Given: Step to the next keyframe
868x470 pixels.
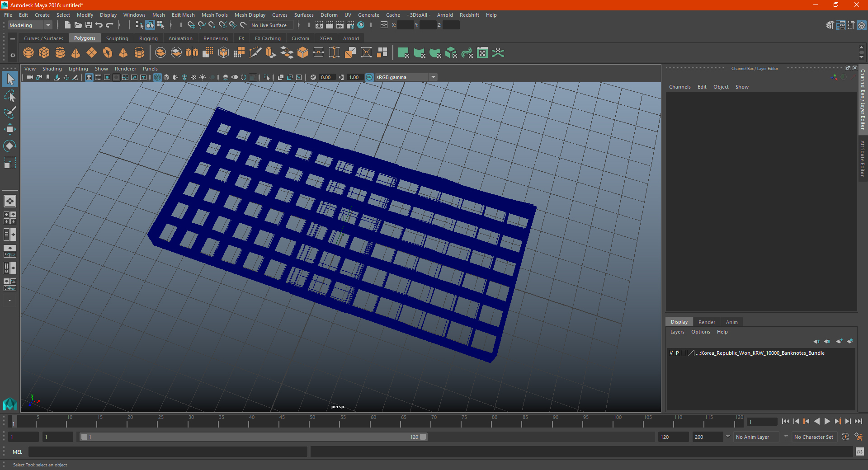Looking at the screenshot, I should [x=838, y=421].
